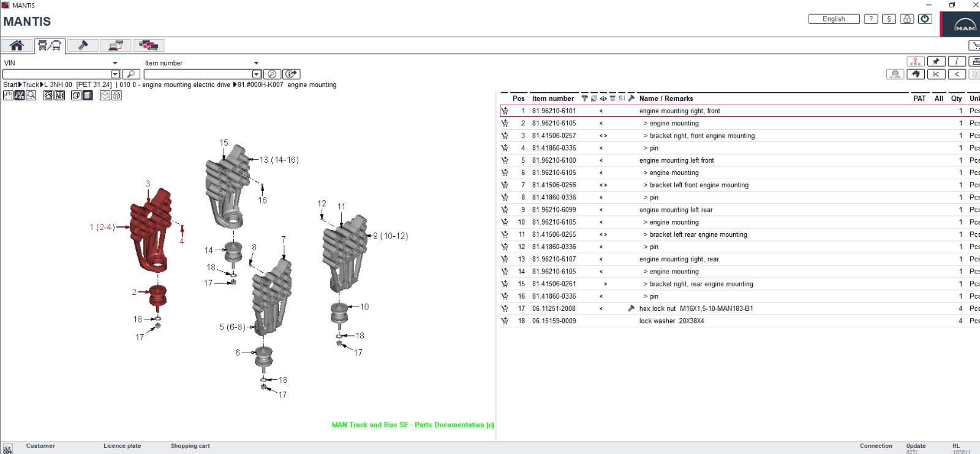980x454 pixels.
Task: Select item number 81.41506-0261
Action: click(554, 284)
